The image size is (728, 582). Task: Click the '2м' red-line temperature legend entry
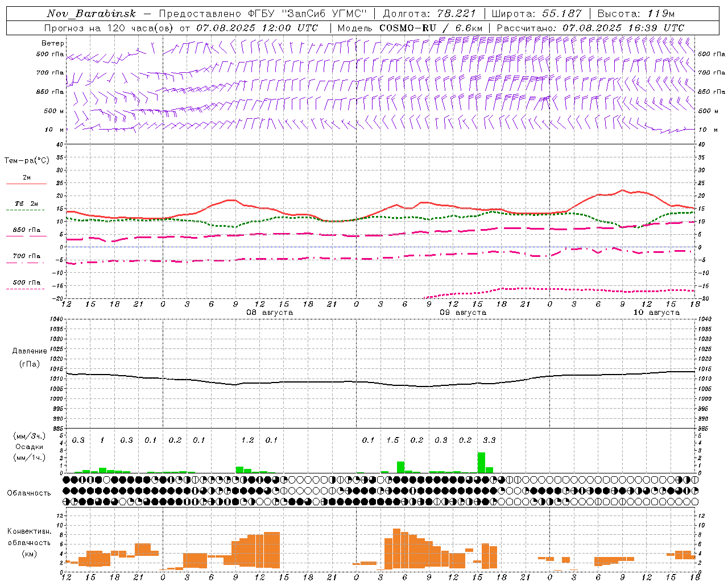tap(27, 178)
